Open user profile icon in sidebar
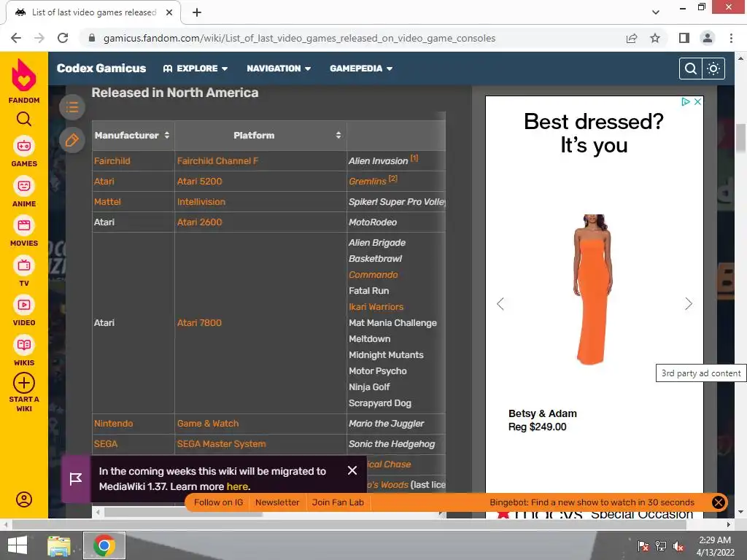 pyautogui.click(x=24, y=499)
